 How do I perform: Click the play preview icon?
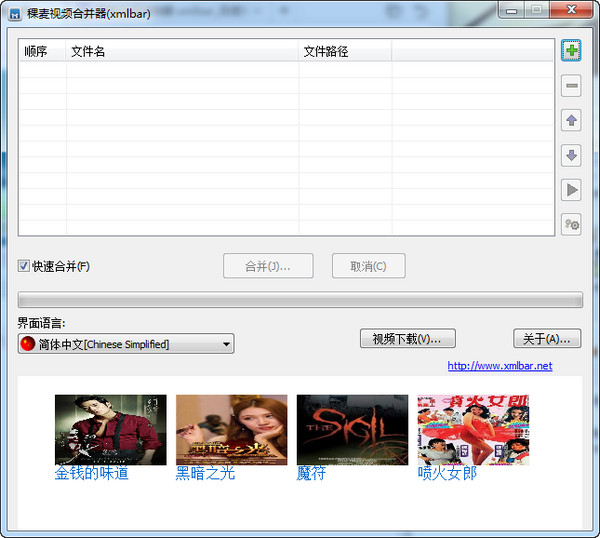[x=572, y=189]
